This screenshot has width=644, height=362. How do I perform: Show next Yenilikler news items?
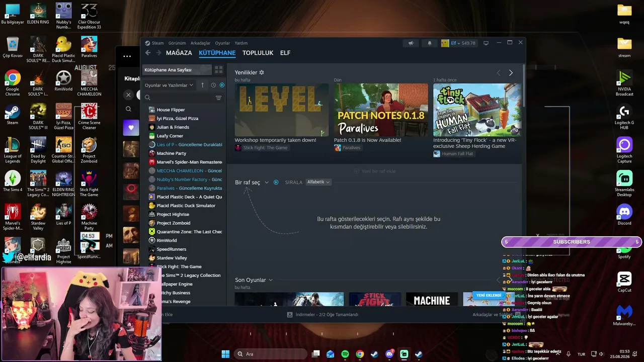[511, 73]
